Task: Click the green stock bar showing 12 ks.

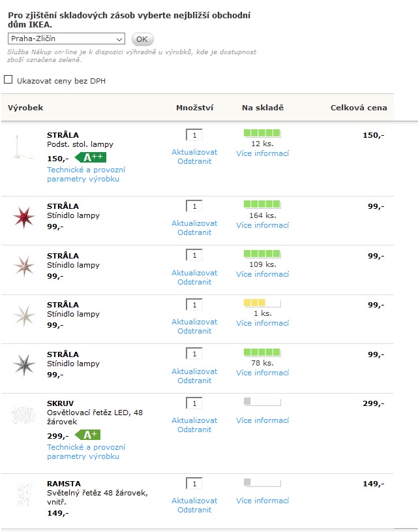Action: point(261,133)
